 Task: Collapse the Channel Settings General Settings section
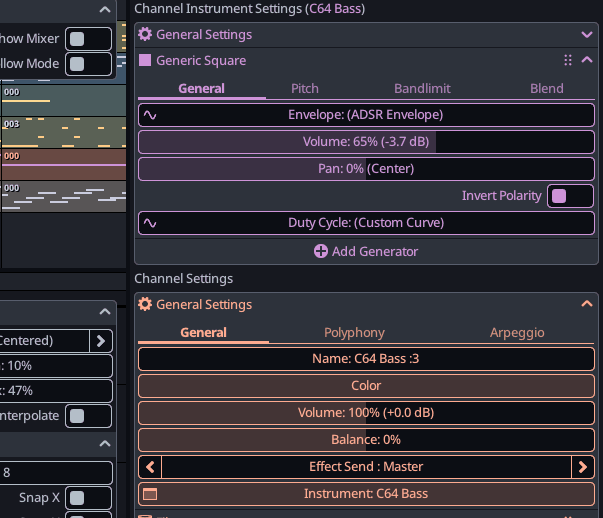pos(586,304)
